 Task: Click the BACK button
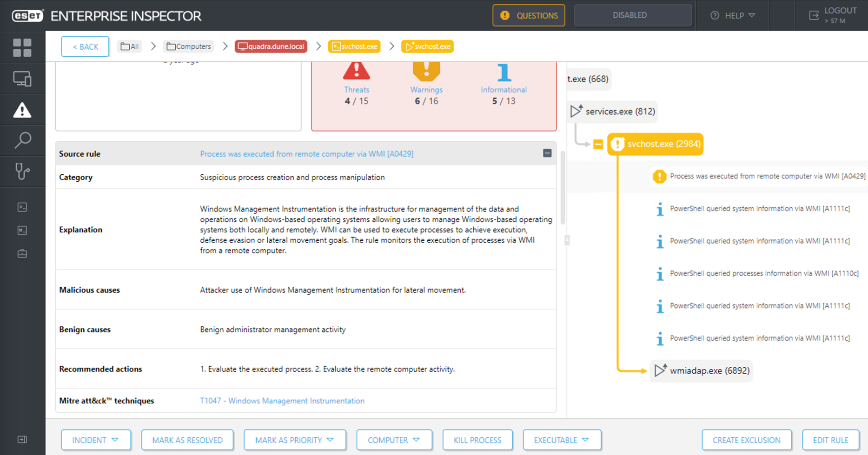(x=85, y=46)
